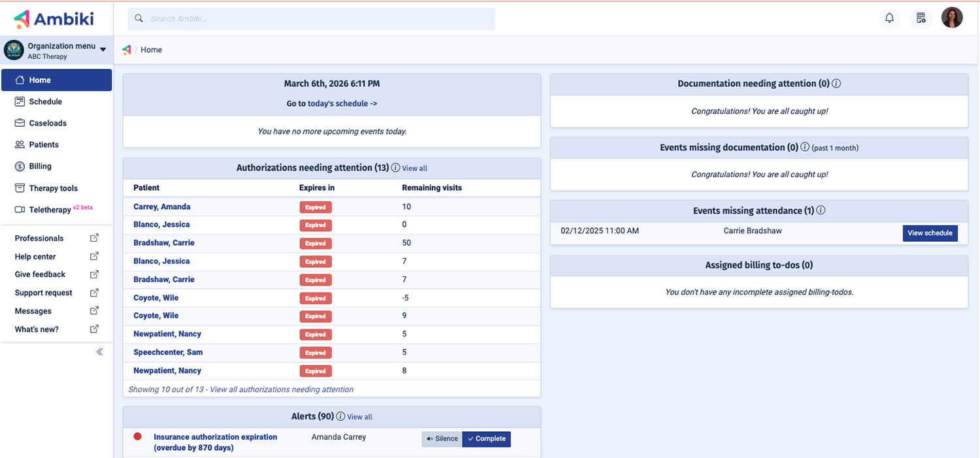Collapse the sidebar with double-chevron icon
The width and height of the screenshot is (980, 458).
pyautogui.click(x=100, y=352)
